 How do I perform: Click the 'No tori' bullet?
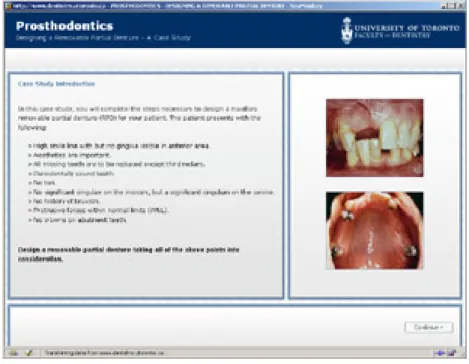click(x=42, y=183)
